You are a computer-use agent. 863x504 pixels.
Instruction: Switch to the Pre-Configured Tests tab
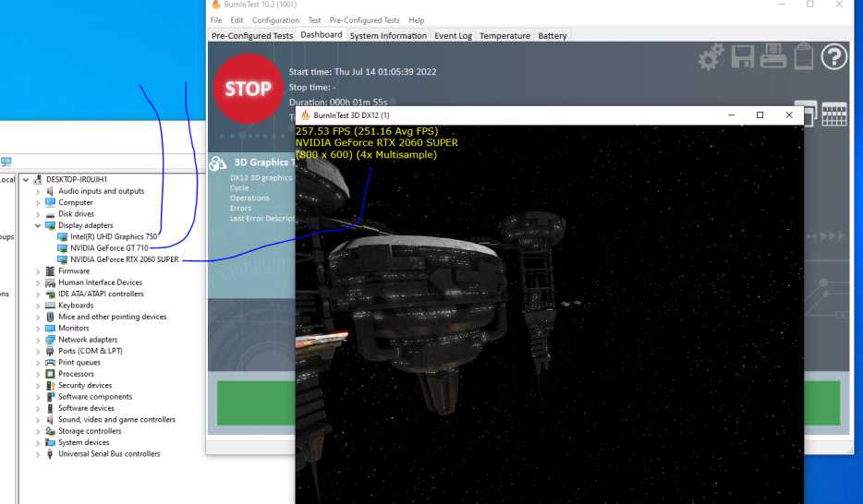[252, 36]
